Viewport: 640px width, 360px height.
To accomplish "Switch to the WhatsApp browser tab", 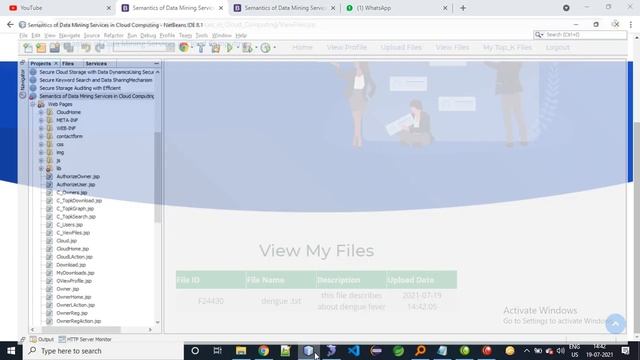I will click(x=396, y=8).
